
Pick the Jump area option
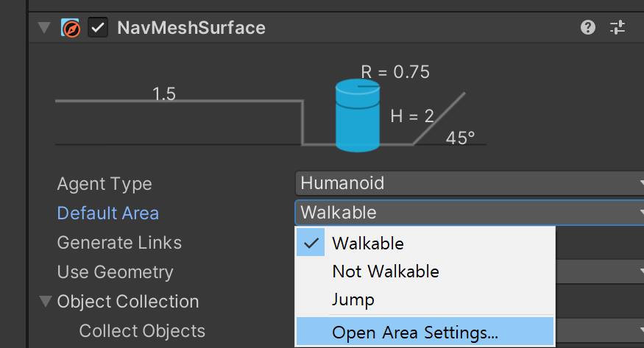click(353, 299)
